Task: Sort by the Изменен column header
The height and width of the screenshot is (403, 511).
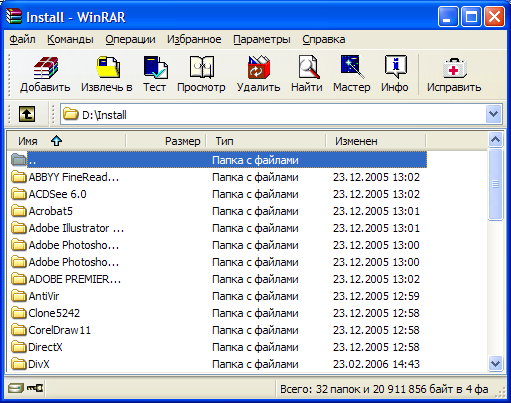Action: pyautogui.click(x=376, y=141)
